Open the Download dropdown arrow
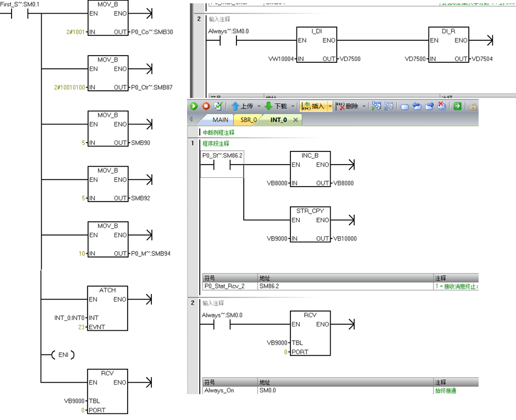Viewport: 516px width, 420px height. (293, 106)
